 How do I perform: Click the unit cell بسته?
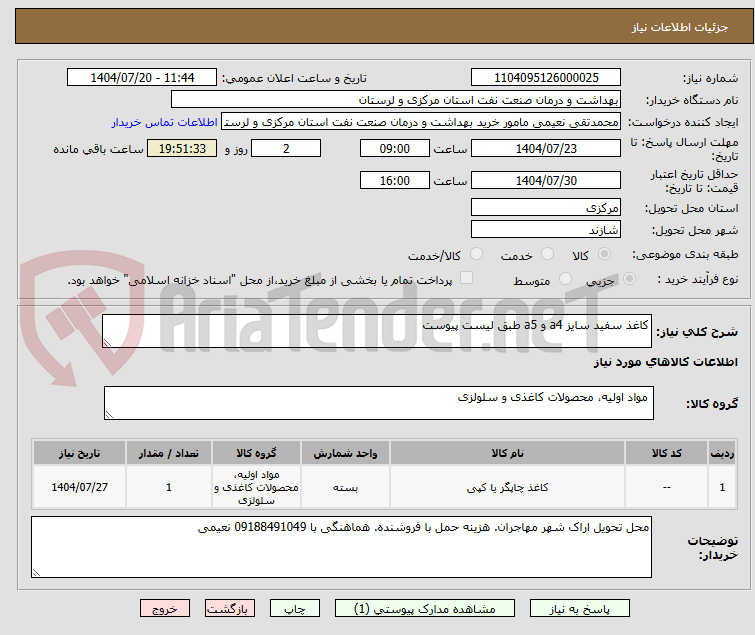pyautogui.click(x=345, y=488)
